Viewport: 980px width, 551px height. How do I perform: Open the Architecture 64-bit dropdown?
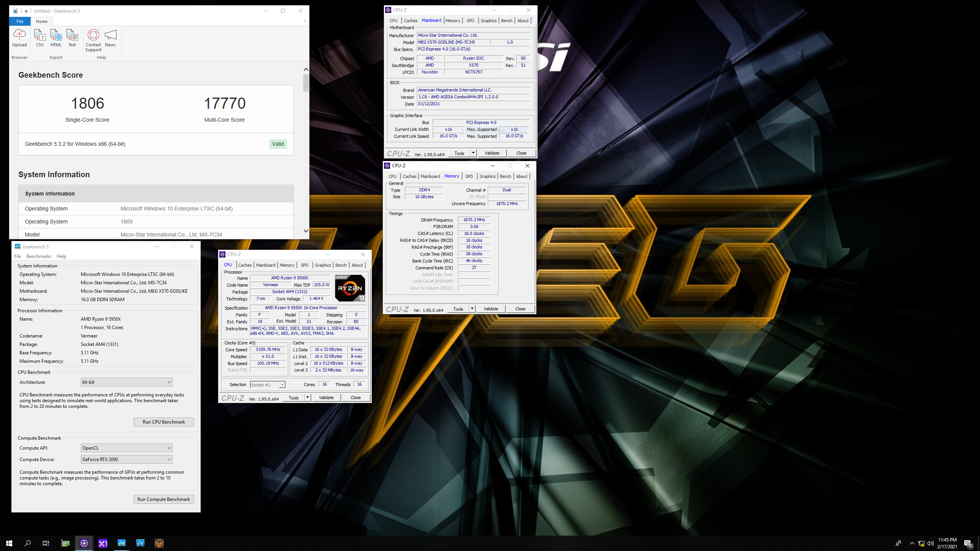click(x=126, y=382)
